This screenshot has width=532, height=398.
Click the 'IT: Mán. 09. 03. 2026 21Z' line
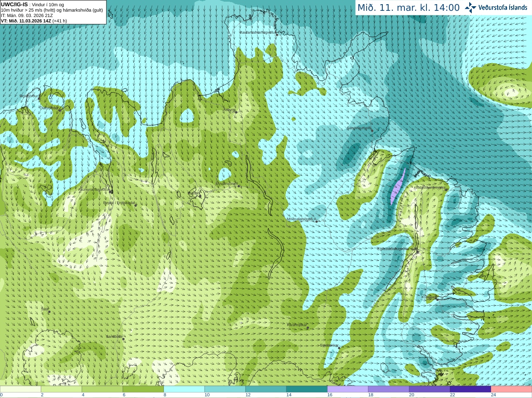pyautogui.click(x=27, y=15)
